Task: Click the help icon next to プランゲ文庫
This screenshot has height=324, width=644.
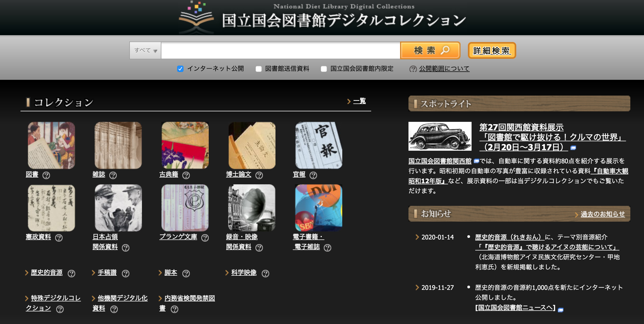Action: tap(205, 238)
